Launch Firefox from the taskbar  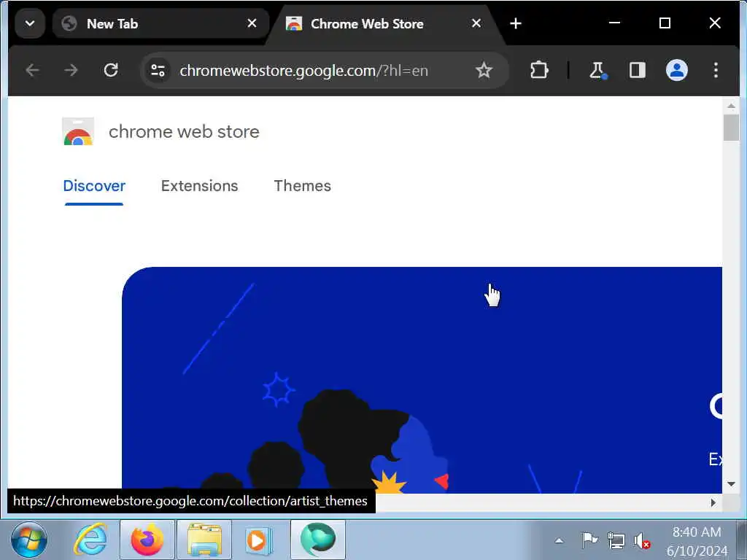(x=147, y=540)
